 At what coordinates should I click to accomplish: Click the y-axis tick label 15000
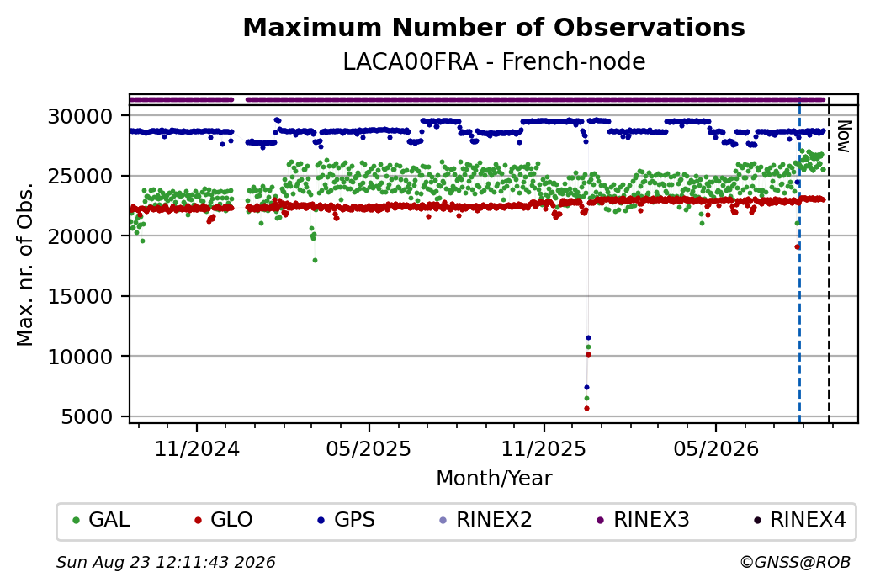[81, 297]
